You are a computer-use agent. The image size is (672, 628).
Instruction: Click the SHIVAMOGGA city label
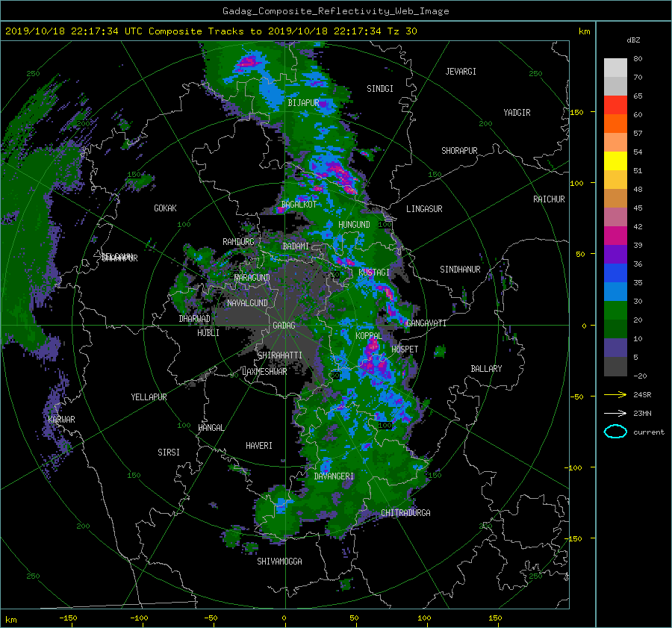[x=279, y=562]
